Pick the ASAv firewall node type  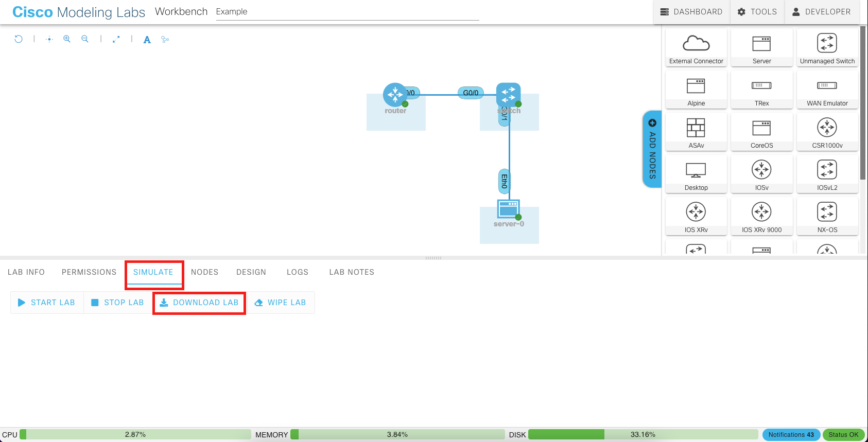pyautogui.click(x=696, y=132)
